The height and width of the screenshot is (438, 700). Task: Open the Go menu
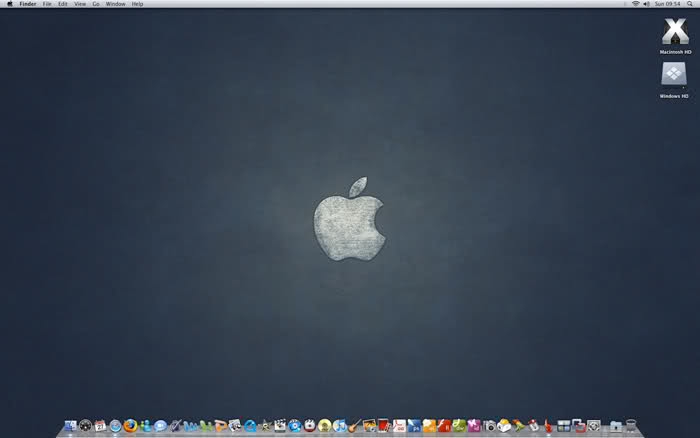[x=96, y=4]
